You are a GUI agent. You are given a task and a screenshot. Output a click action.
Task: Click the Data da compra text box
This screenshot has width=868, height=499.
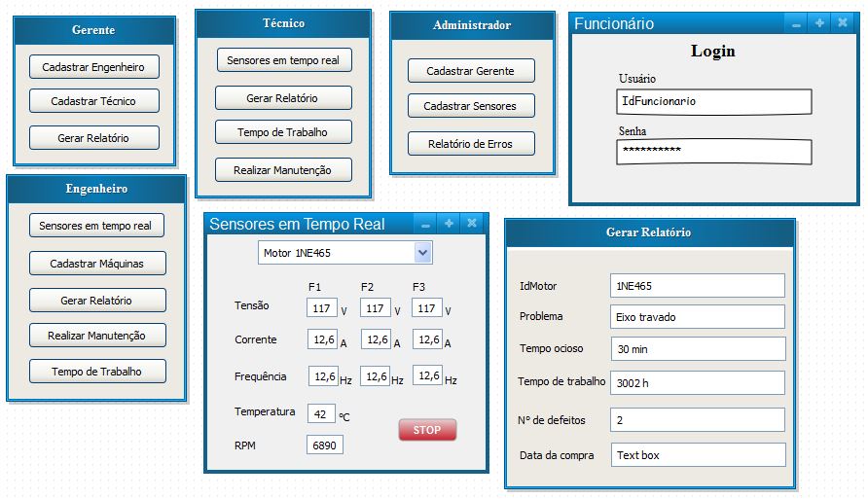(x=697, y=455)
